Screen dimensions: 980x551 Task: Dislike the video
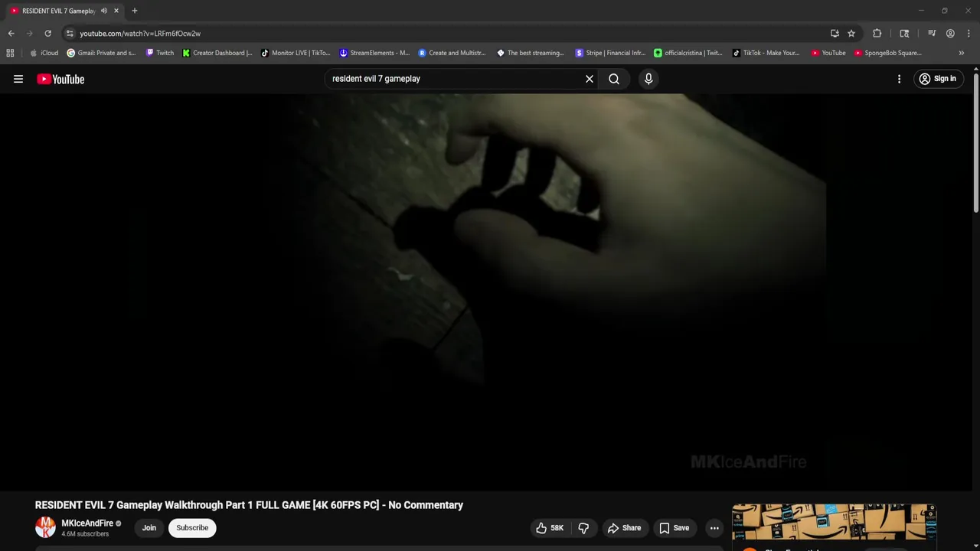point(583,527)
